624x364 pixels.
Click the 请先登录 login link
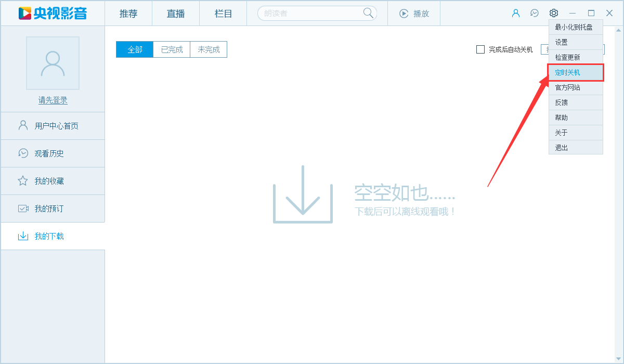(x=52, y=100)
